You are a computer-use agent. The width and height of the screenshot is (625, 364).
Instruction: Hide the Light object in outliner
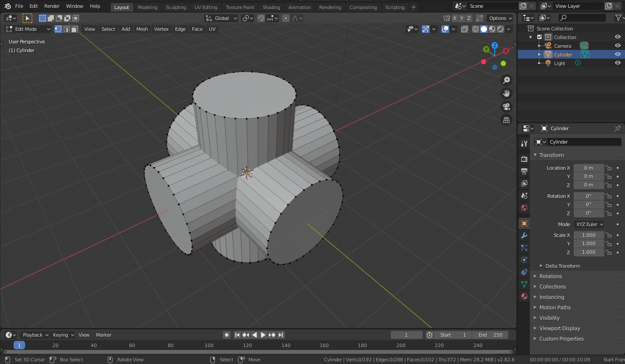tap(618, 63)
